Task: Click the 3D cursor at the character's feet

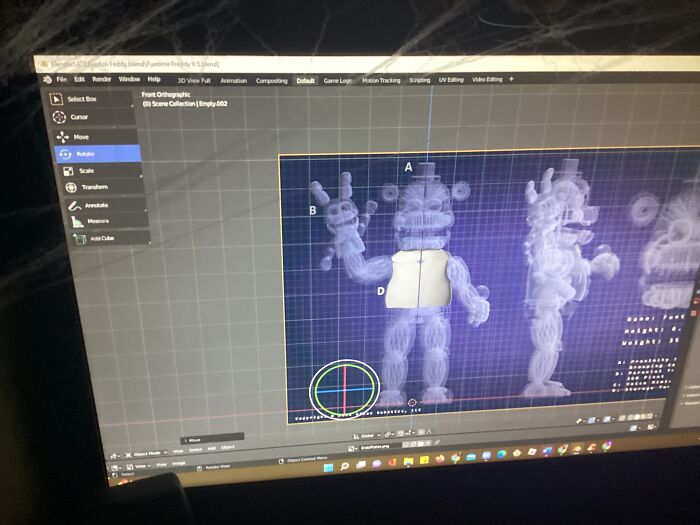Action: (412, 403)
